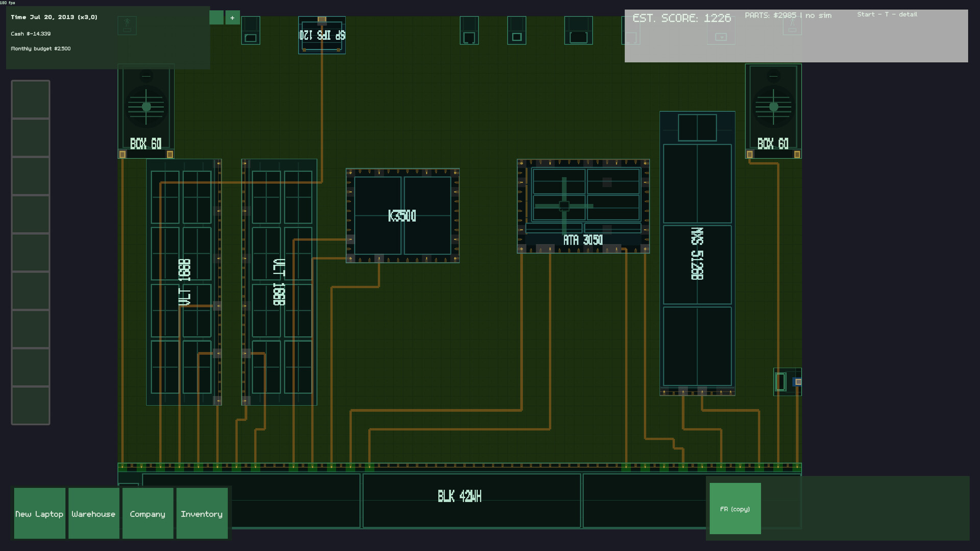
Task: Select the ATA 3050 graphics card
Action: pos(583,206)
